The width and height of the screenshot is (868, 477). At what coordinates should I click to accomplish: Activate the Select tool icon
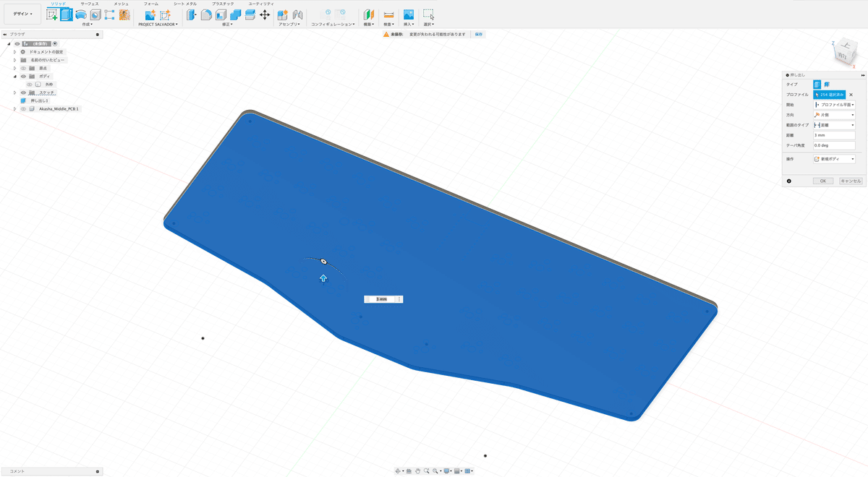[428, 14]
